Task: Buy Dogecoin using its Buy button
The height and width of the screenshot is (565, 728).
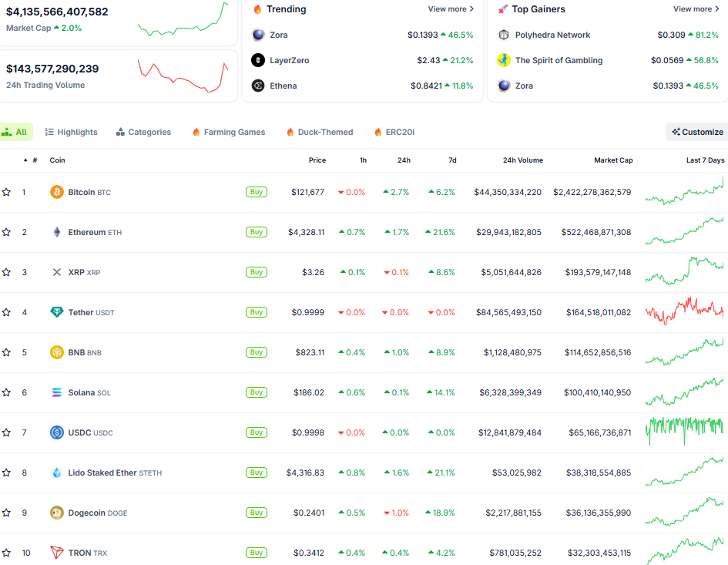Action: point(257,513)
